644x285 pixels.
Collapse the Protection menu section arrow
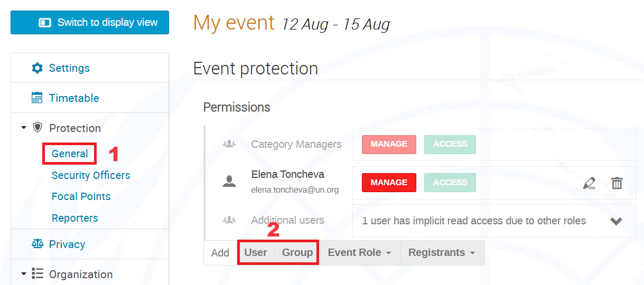pyautogui.click(x=24, y=128)
